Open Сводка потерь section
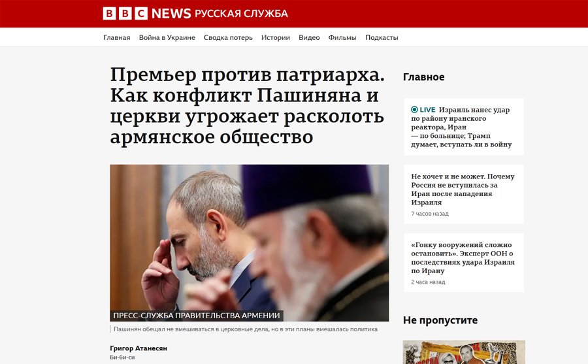 click(228, 37)
